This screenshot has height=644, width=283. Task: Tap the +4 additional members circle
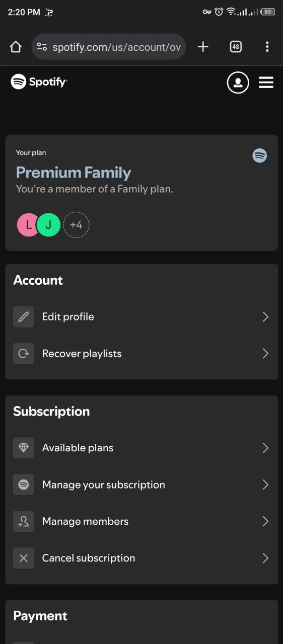[x=76, y=225]
